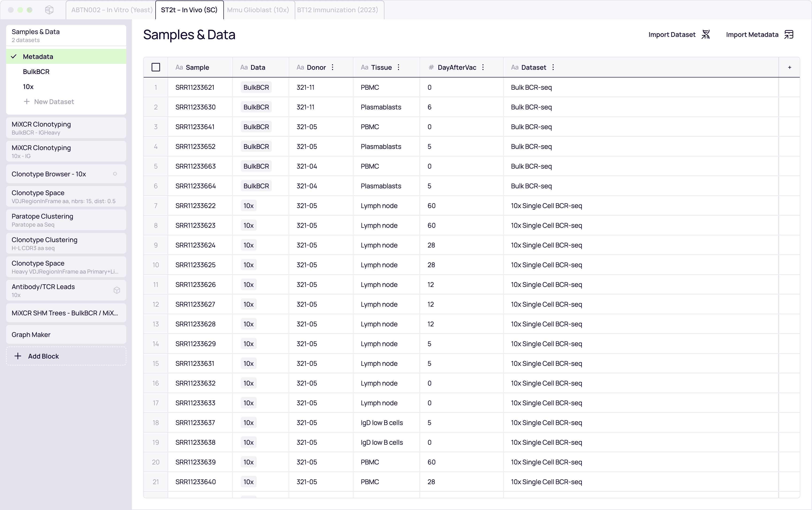The height and width of the screenshot is (510, 812).
Task: Click plus icon to add table column
Action: coord(789,67)
